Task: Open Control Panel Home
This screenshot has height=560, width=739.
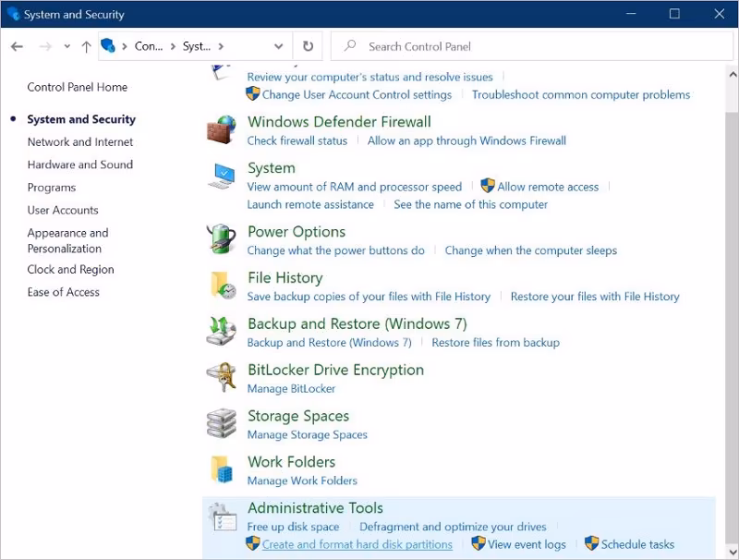Action: pyautogui.click(x=78, y=87)
